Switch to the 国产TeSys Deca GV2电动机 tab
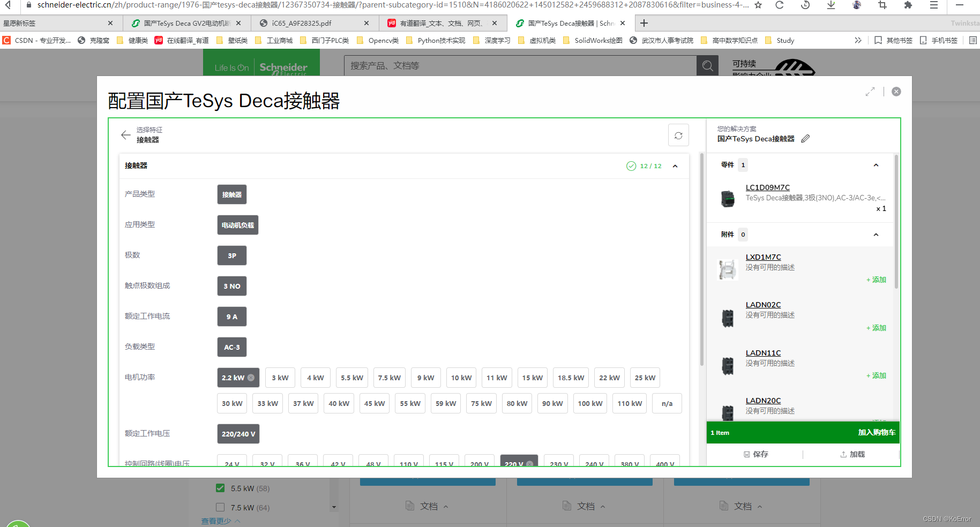980x527 pixels. tap(187, 24)
